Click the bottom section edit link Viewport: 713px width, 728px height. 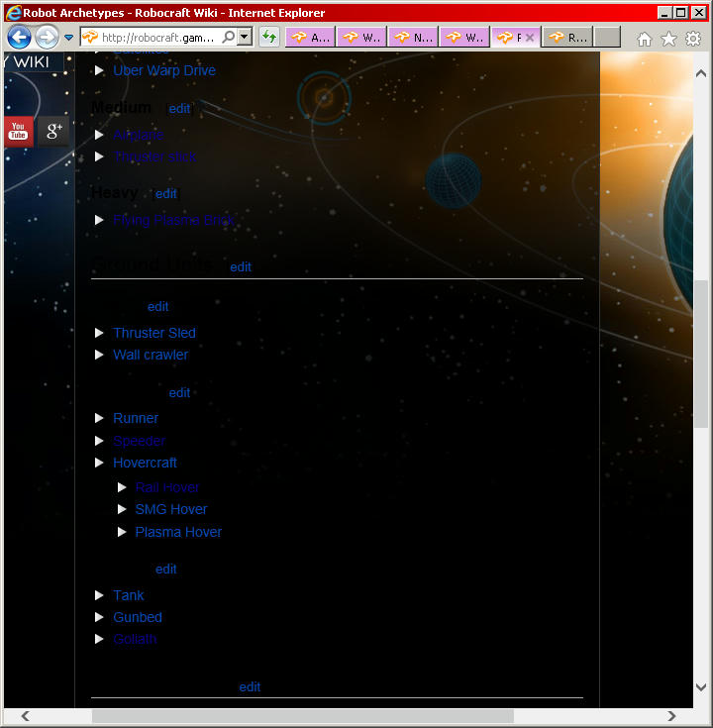point(250,687)
